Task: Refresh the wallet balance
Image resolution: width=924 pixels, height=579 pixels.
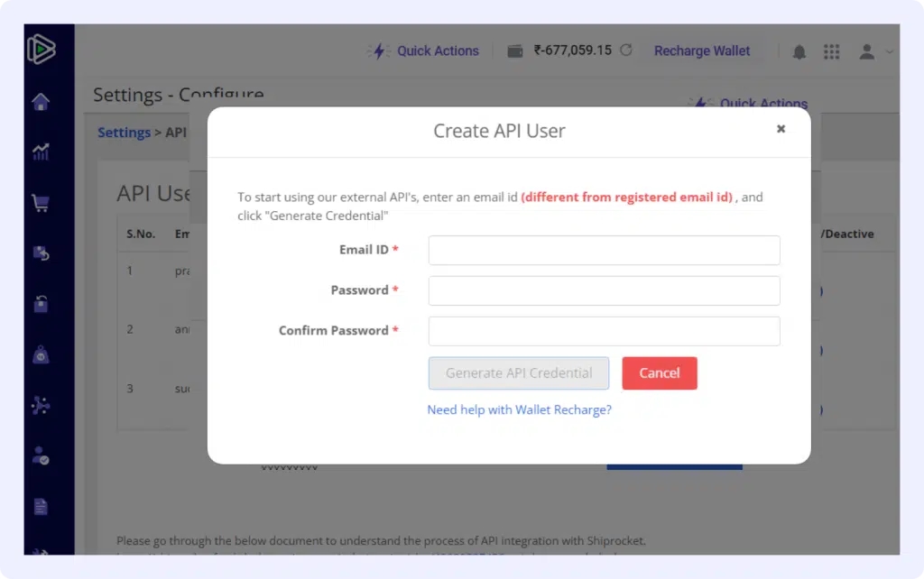Action: pos(626,51)
